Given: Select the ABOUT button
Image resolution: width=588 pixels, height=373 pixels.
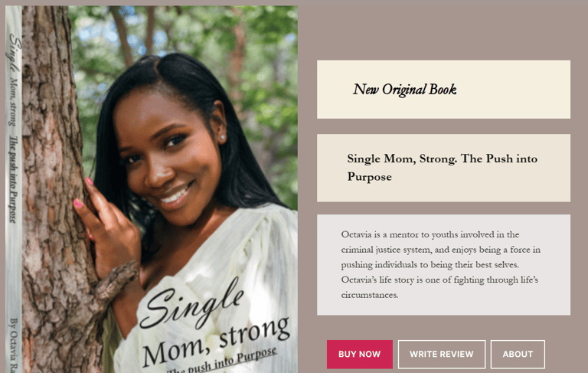Looking at the screenshot, I should pyautogui.click(x=518, y=355).
